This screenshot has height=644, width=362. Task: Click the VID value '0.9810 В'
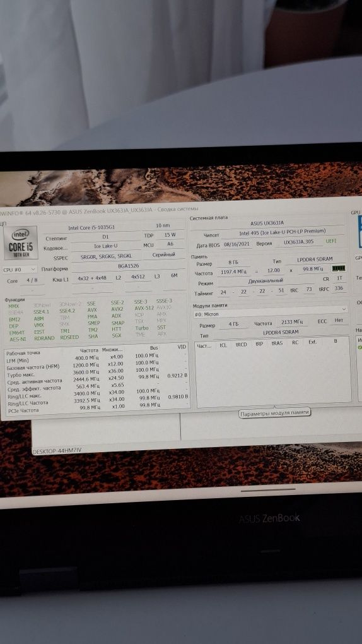(x=178, y=397)
